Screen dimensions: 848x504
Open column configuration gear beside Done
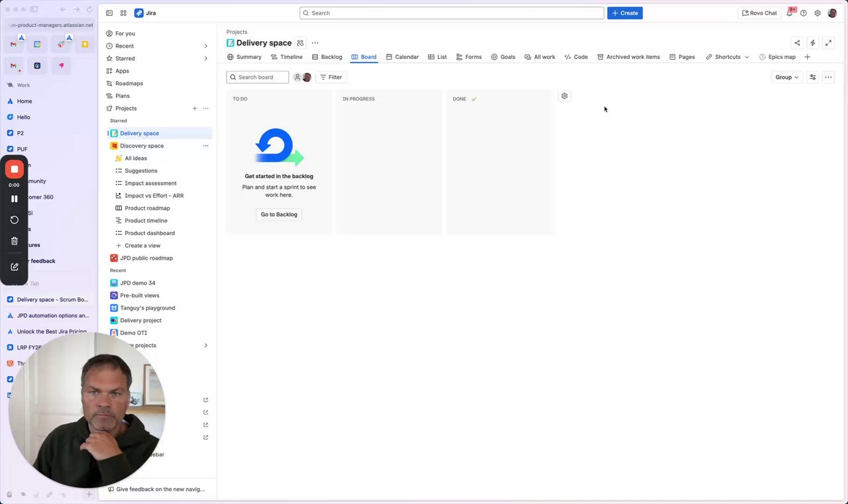pyautogui.click(x=564, y=96)
